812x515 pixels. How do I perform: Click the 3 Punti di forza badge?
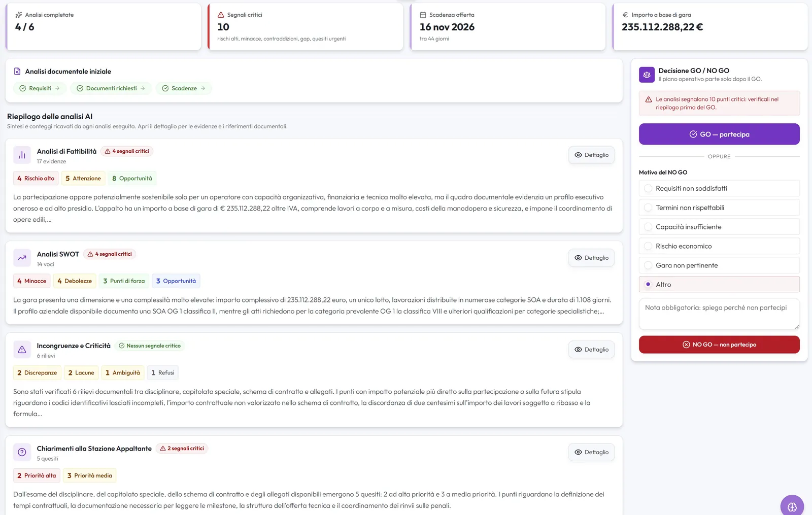point(124,281)
